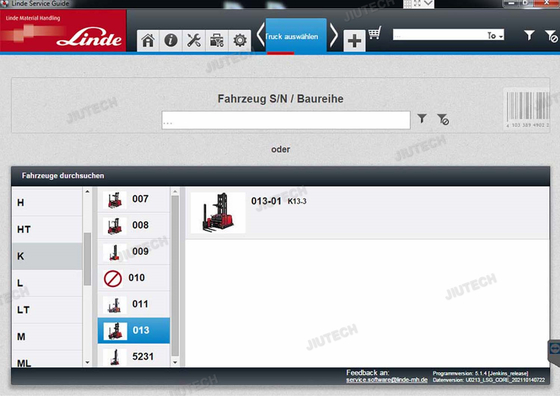Screen dimensions: 560x396
Task: Click the service software email link
Action: (387, 380)
